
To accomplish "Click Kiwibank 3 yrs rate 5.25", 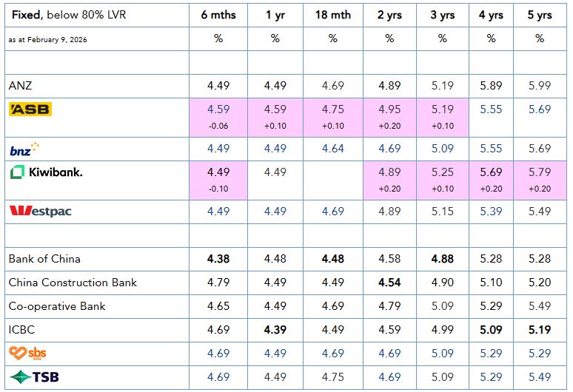I will click(443, 172).
